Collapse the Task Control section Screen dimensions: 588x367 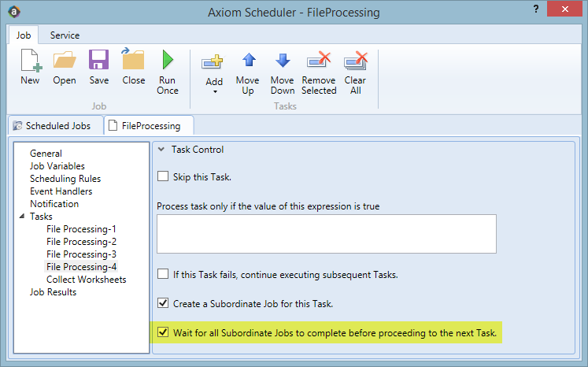(161, 150)
